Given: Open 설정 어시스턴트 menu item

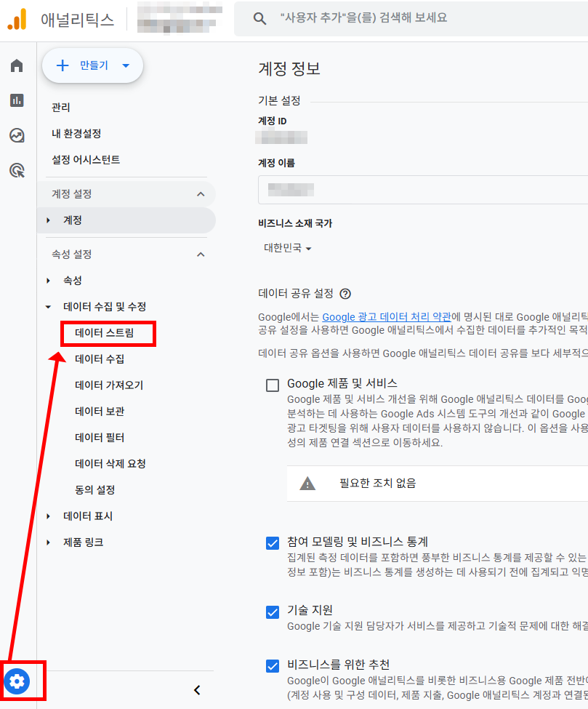Looking at the screenshot, I should tap(86, 160).
